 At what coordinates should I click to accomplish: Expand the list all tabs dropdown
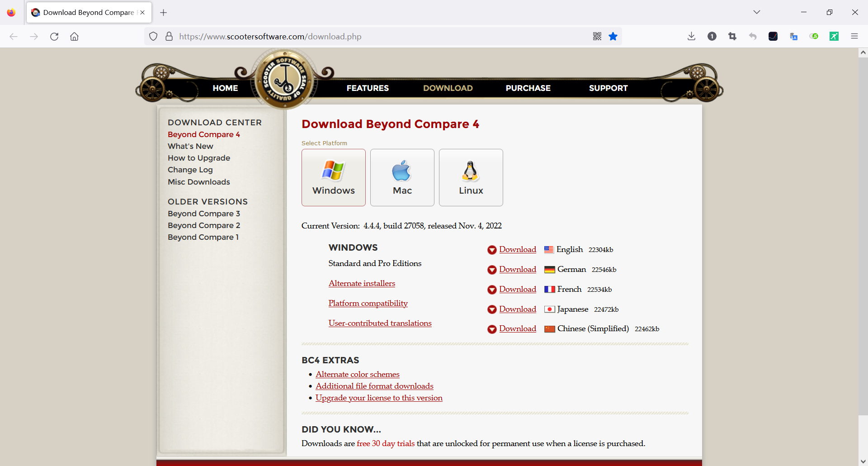757,12
